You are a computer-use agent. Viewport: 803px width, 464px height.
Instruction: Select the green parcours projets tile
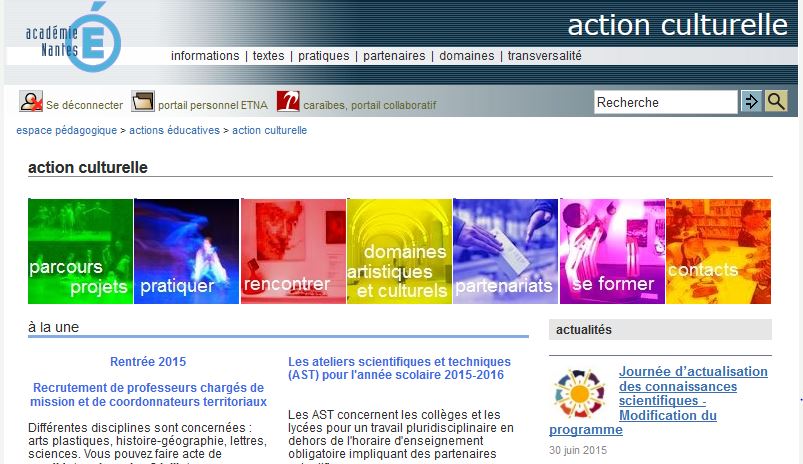pyautogui.click(x=80, y=251)
